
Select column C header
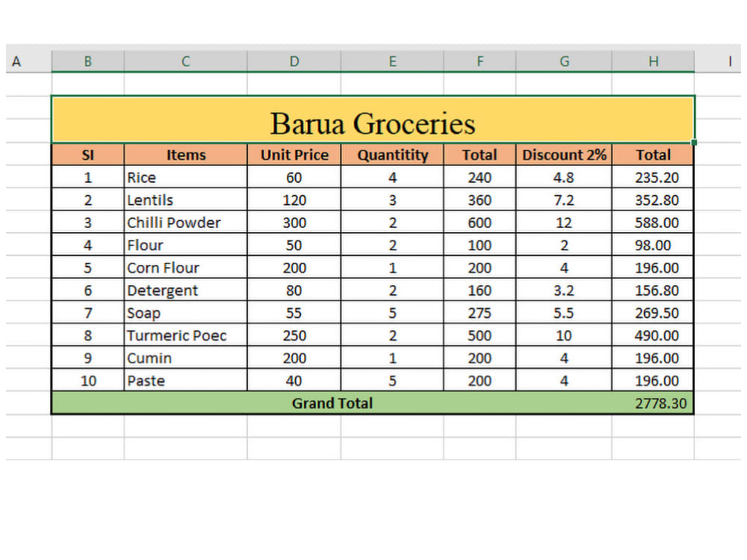point(186,61)
